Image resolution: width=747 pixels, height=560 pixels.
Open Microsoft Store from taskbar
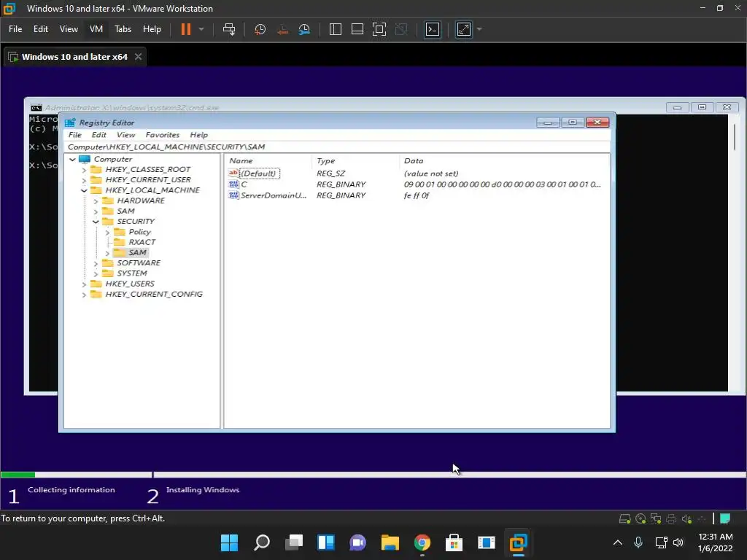(x=454, y=542)
